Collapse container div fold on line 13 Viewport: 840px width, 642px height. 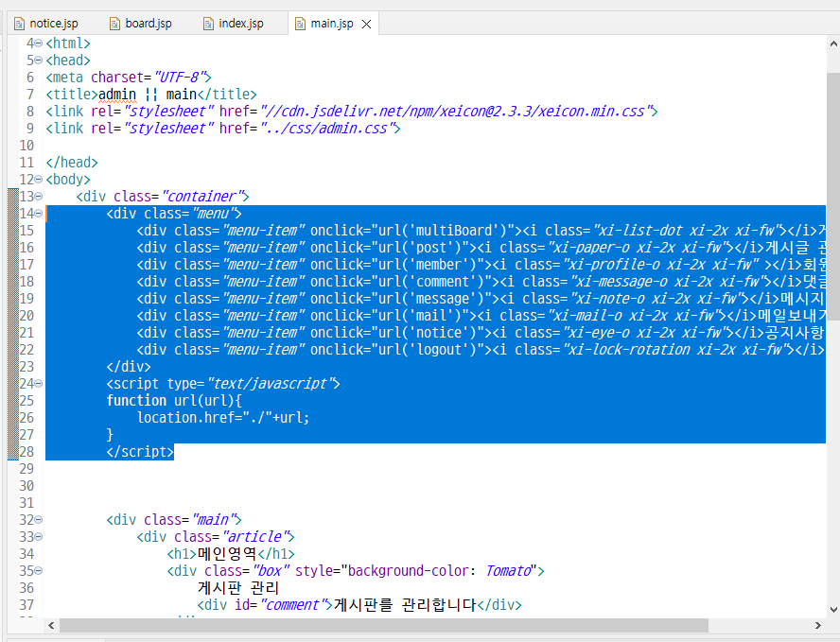tap(39, 197)
